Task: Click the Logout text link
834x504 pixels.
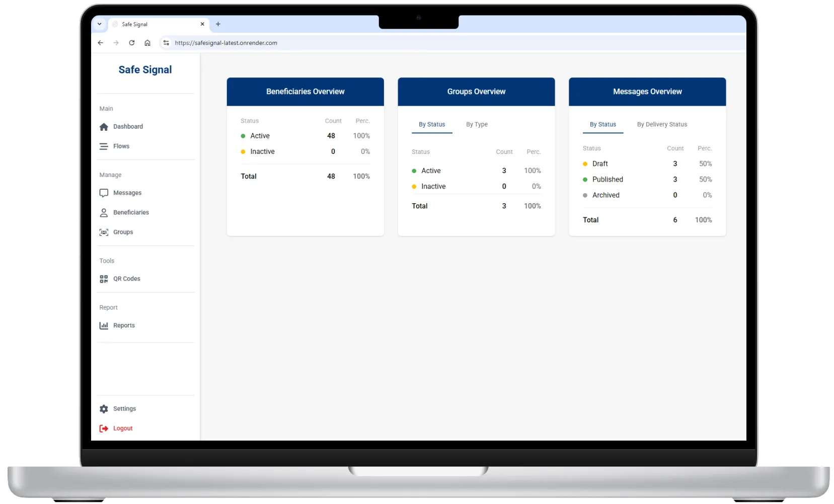Action: (123, 429)
